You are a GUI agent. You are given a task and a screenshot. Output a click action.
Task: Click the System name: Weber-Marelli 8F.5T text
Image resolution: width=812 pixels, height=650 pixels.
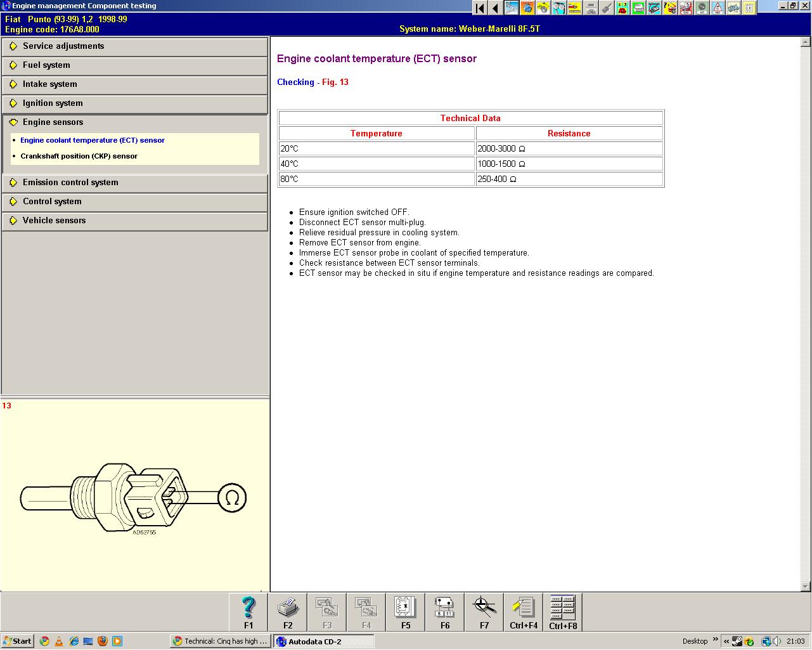point(470,29)
